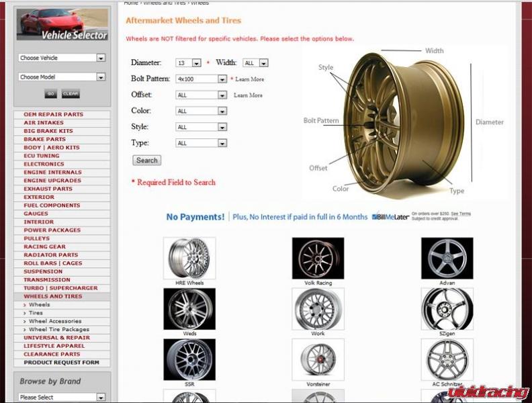Screen dimensions: 532x403
Task: Open Lifestyle Apparel category
Action: pyautogui.click(x=62, y=346)
